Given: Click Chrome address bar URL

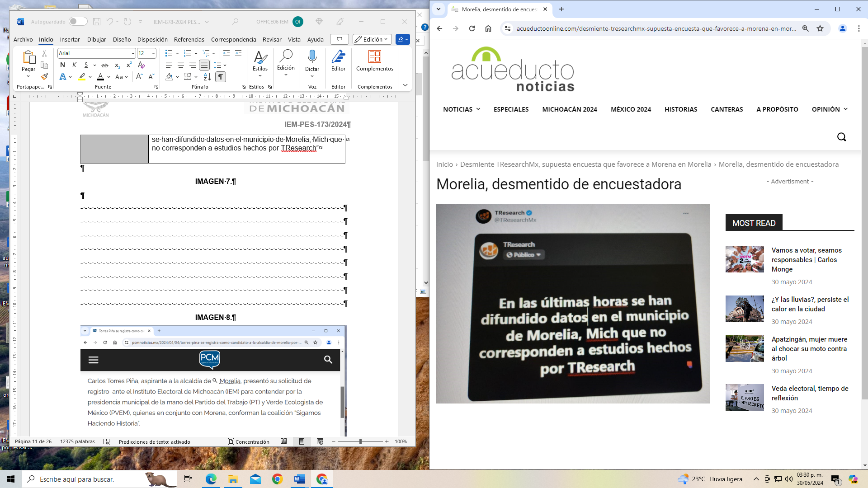Looking at the screenshot, I should (x=656, y=28).
